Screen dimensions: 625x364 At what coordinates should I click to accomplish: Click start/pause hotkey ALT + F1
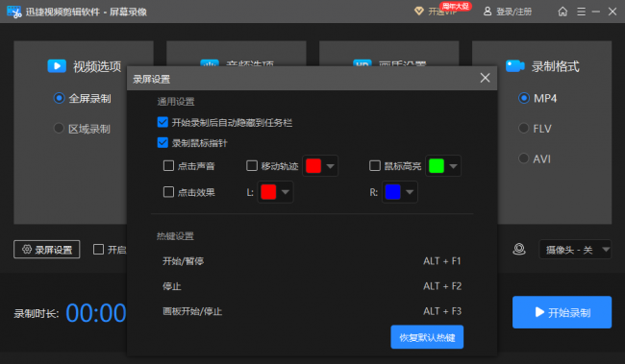(442, 261)
